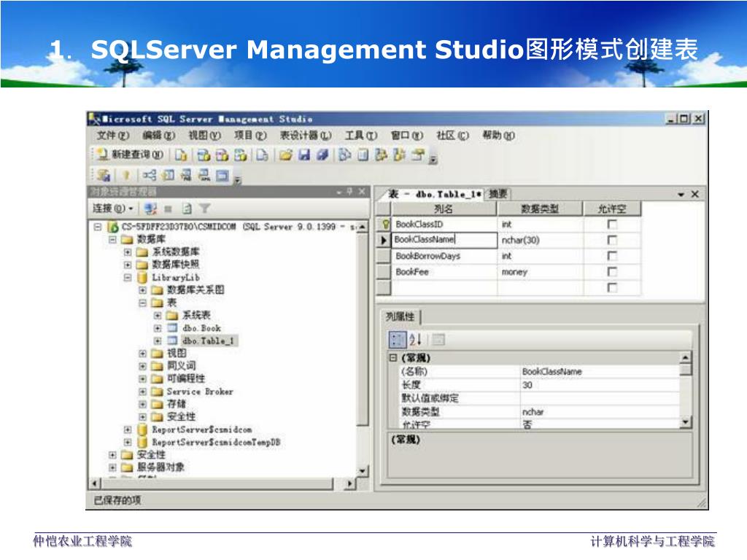Viewport: 747px width, 560px height.
Task: Expand the dbo.Book table node
Action: [x=158, y=328]
